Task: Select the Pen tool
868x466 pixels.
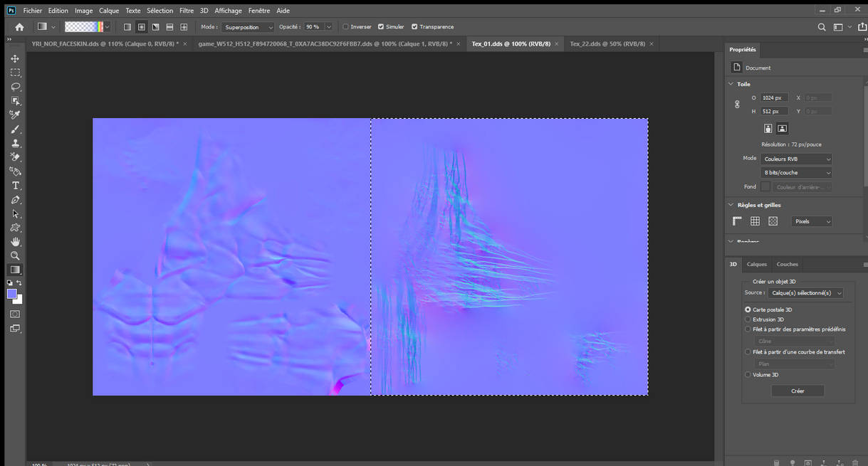Action: coord(15,200)
